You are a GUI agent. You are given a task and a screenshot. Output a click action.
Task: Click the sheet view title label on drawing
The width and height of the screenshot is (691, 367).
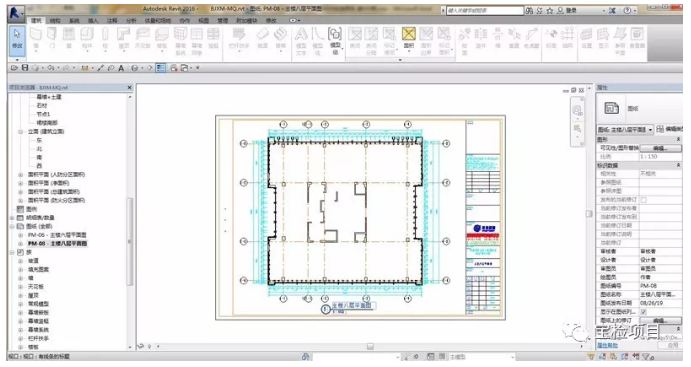click(x=352, y=305)
